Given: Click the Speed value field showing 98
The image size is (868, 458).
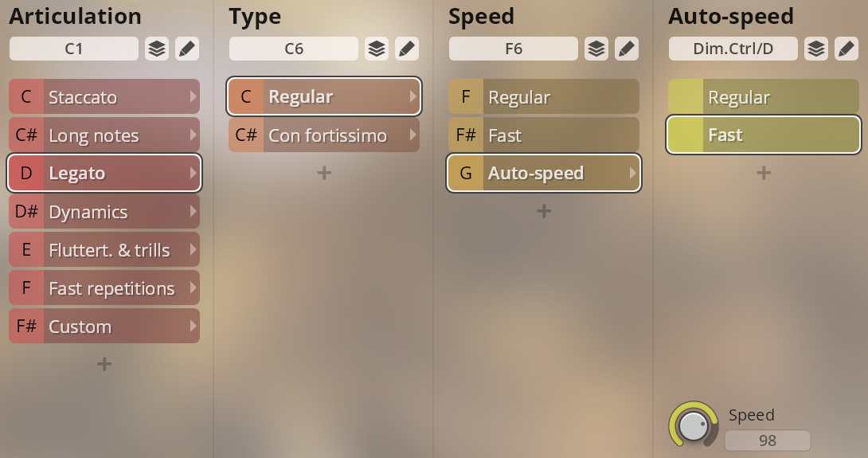Looking at the screenshot, I should pos(767,440).
